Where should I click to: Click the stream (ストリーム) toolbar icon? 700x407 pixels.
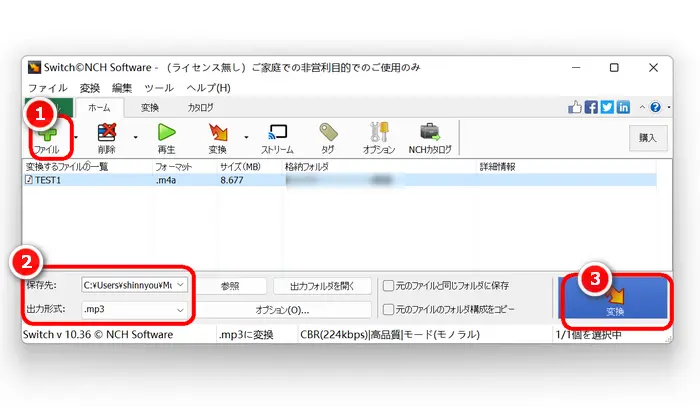[x=277, y=137]
